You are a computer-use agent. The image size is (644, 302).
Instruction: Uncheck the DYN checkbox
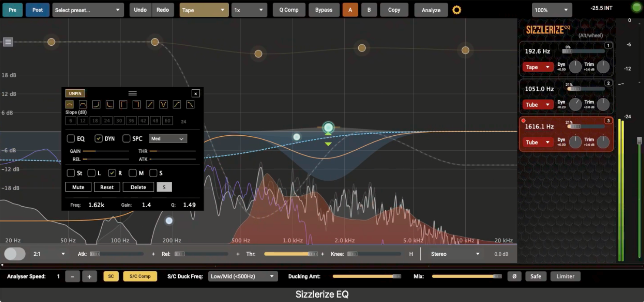pos(99,138)
